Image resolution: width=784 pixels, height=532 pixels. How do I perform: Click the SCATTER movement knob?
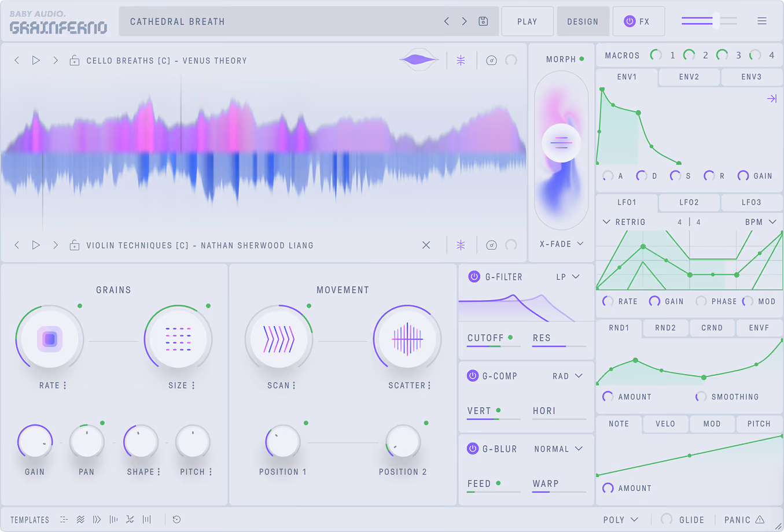click(x=407, y=339)
